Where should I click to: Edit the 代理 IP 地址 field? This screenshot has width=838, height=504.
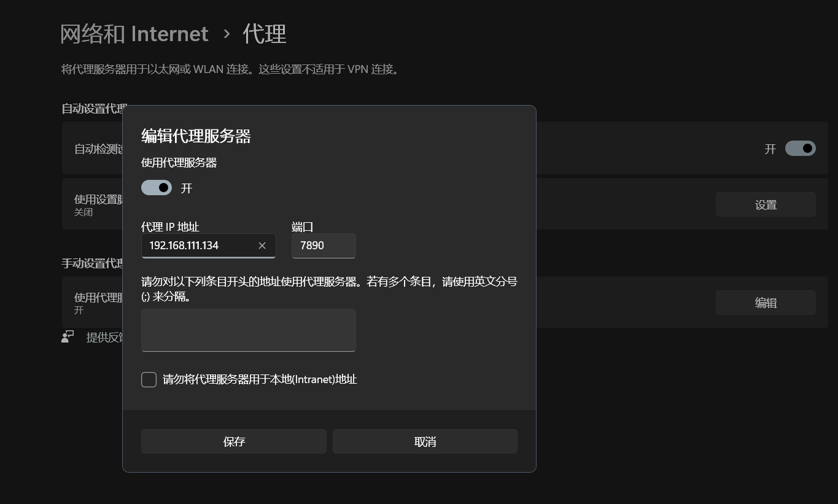[208, 246]
